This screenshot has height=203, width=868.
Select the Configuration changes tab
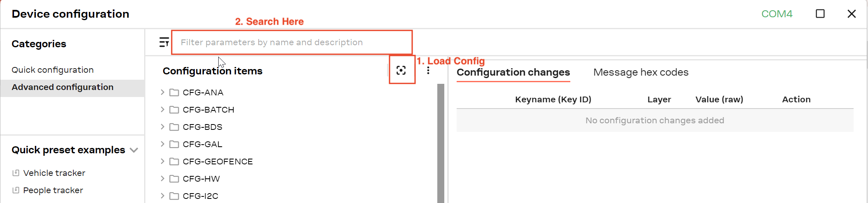pos(513,72)
